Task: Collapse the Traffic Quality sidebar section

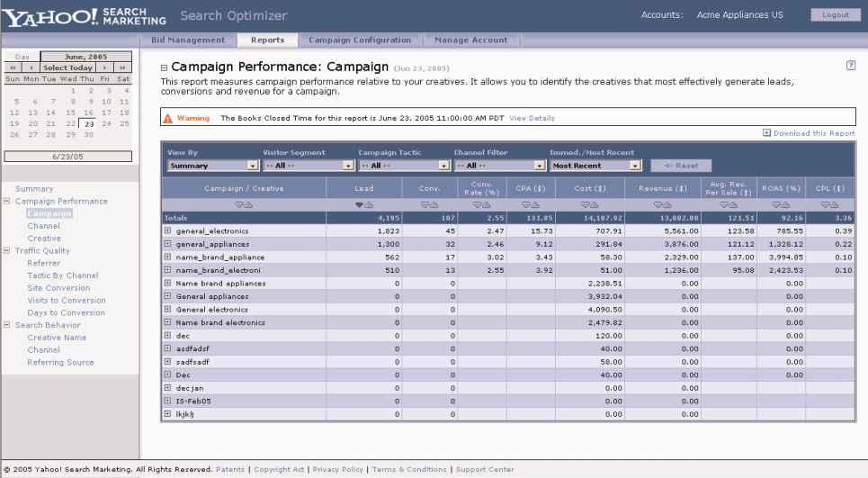Action: (8, 251)
